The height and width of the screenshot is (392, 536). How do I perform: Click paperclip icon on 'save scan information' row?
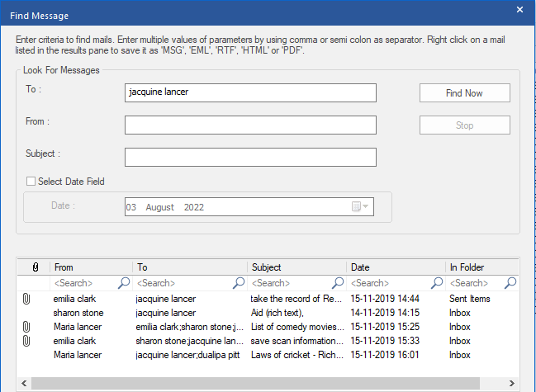26,341
